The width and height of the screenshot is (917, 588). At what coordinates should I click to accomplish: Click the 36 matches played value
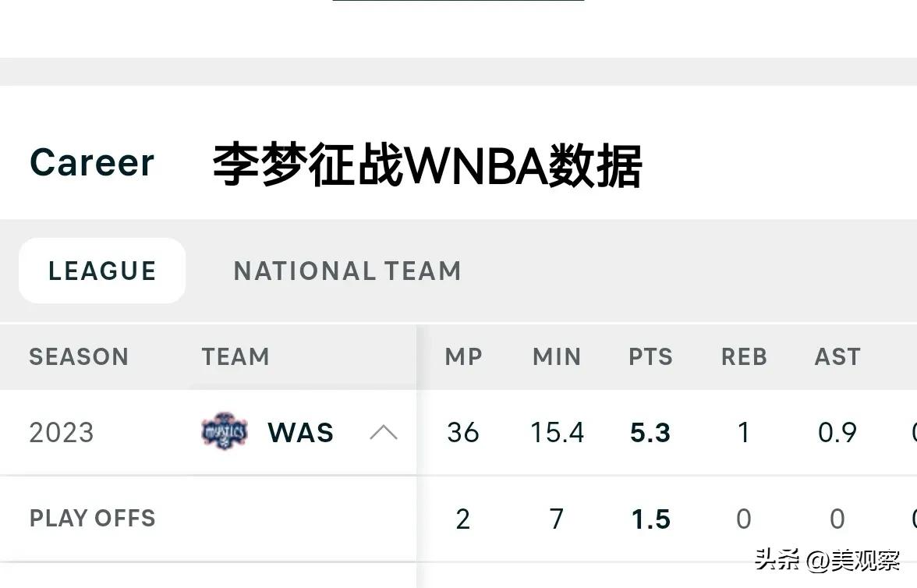463,432
